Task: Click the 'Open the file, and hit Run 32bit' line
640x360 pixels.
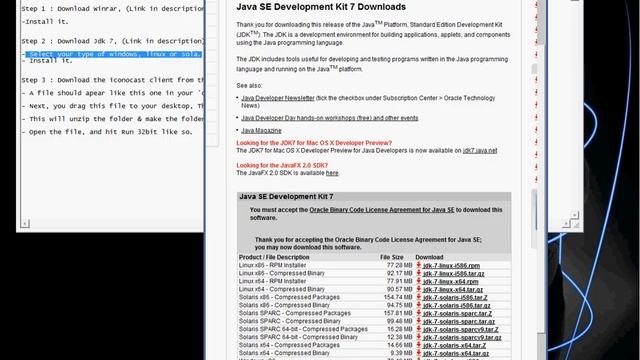Action: pyautogui.click(x=107, y=132)
